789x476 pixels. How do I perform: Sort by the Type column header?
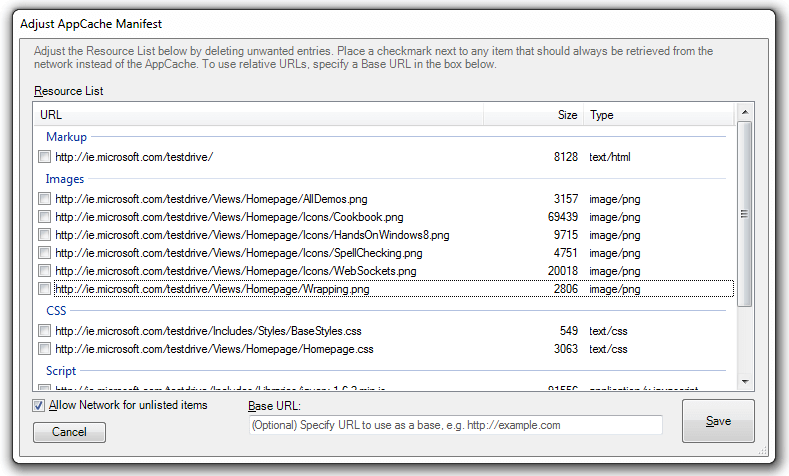point(659,115)
